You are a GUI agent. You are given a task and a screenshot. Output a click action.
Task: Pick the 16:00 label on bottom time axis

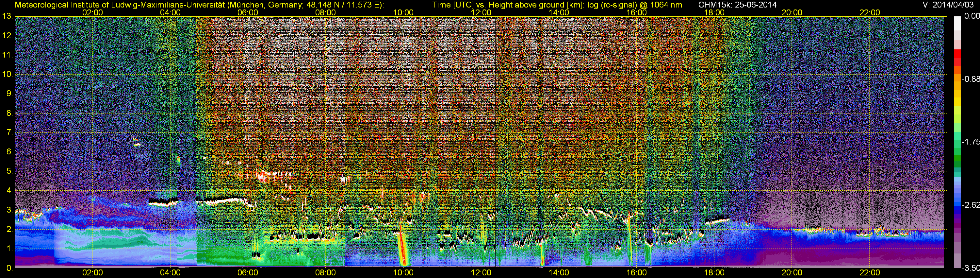636,273
